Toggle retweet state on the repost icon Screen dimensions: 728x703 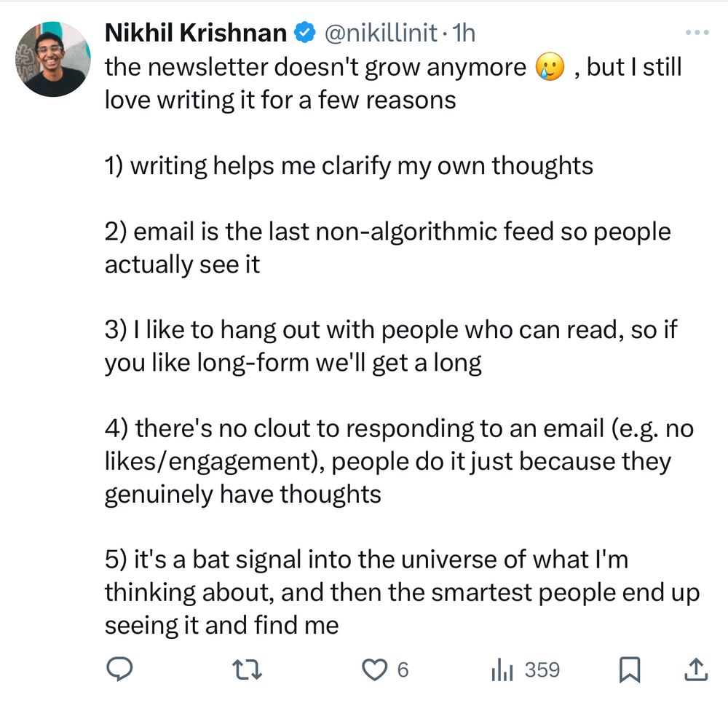tap(246, 669)
